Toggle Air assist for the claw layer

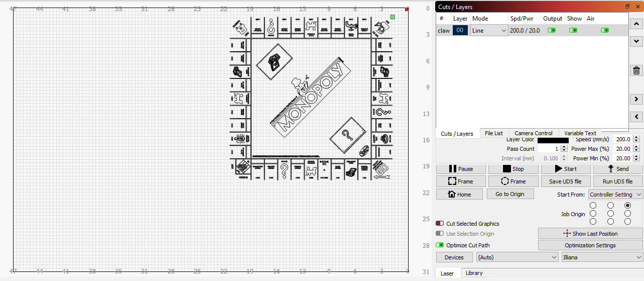tap(605, 31)
